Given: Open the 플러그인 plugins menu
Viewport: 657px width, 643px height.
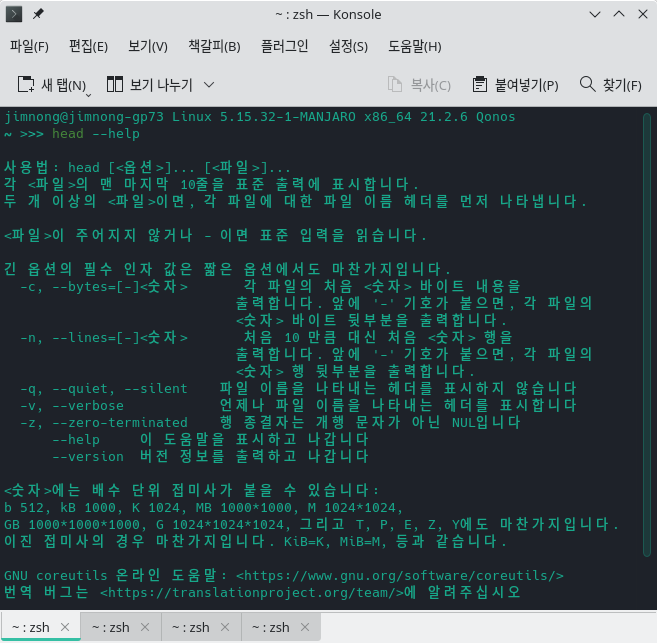Looking at the screenshot, I should coord(285,46).
